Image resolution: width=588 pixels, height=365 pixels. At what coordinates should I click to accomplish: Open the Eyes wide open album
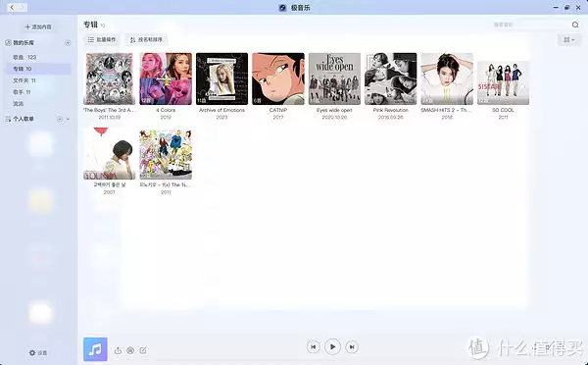coord(334,78)
